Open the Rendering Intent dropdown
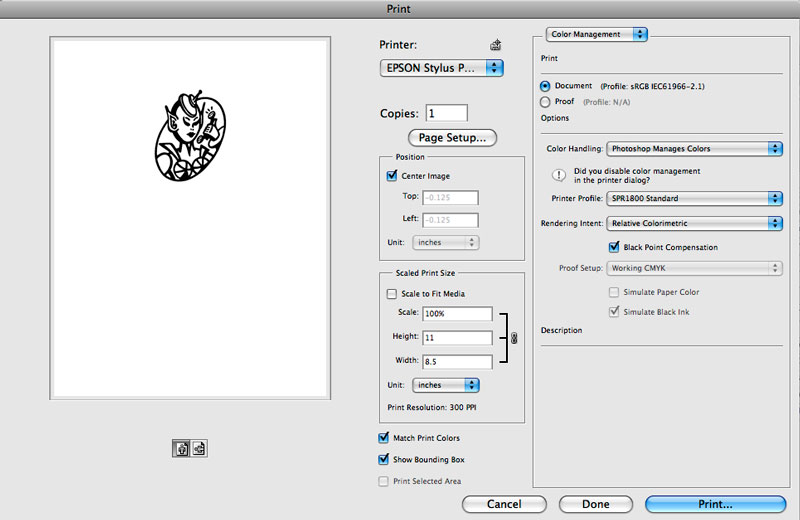Screen dimensions: 800x520 694,223
